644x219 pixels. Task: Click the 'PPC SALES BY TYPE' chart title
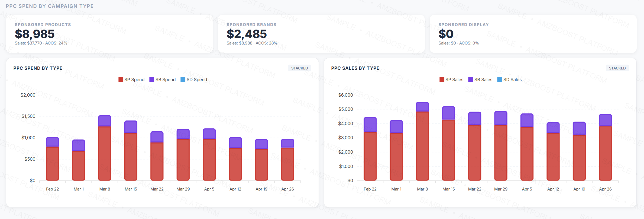click(355, 68)
